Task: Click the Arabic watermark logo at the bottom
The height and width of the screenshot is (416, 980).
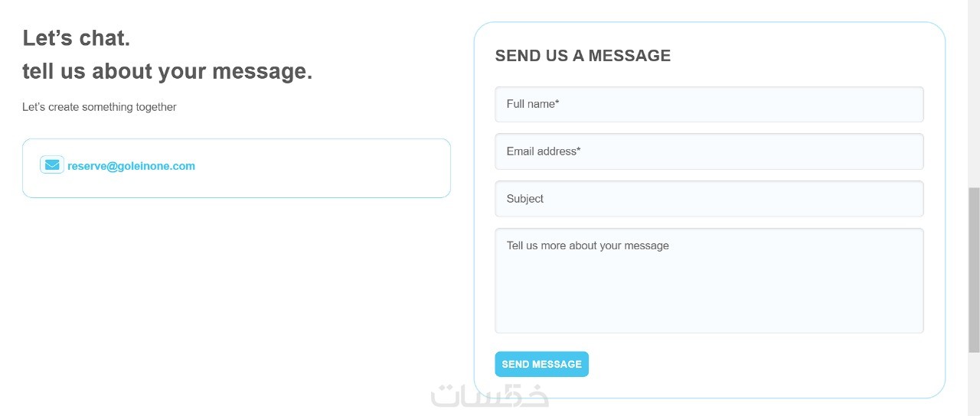Action: pos(490,395)
